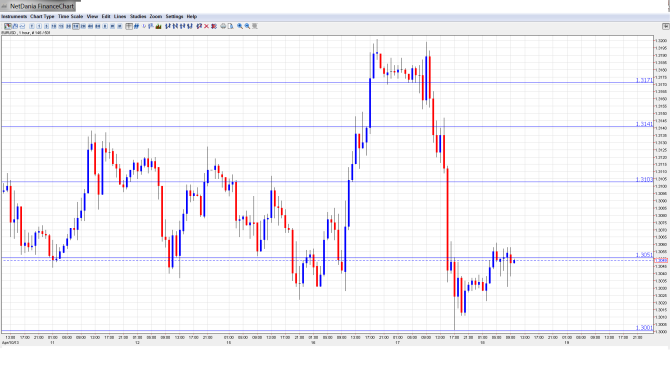670x376 pixels.
Task: Click the green volume study icon
Action: (x=159, y=26)
